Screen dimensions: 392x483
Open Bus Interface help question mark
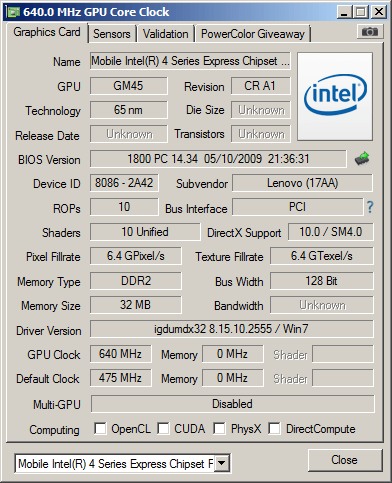[x=370, y=207]
